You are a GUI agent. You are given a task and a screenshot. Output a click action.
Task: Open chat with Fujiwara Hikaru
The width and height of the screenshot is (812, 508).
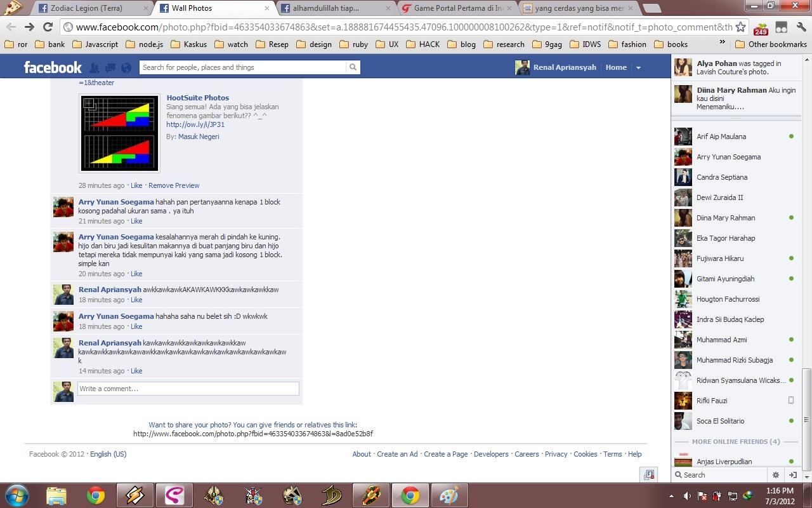tap(735, 258)
